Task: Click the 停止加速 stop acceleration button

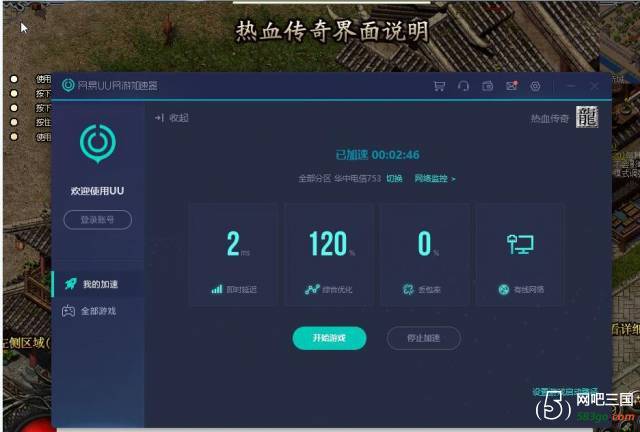Action: click(x=424, y=338)
